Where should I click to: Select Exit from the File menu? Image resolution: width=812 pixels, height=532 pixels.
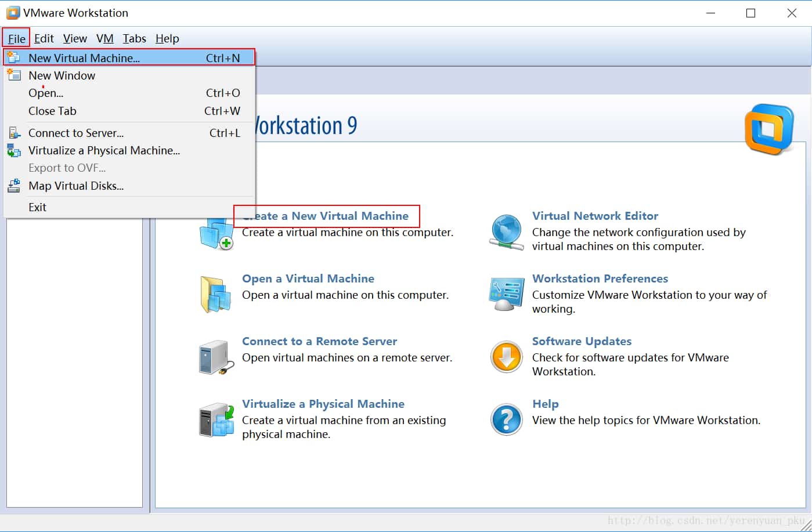click(x=37, y=207)
